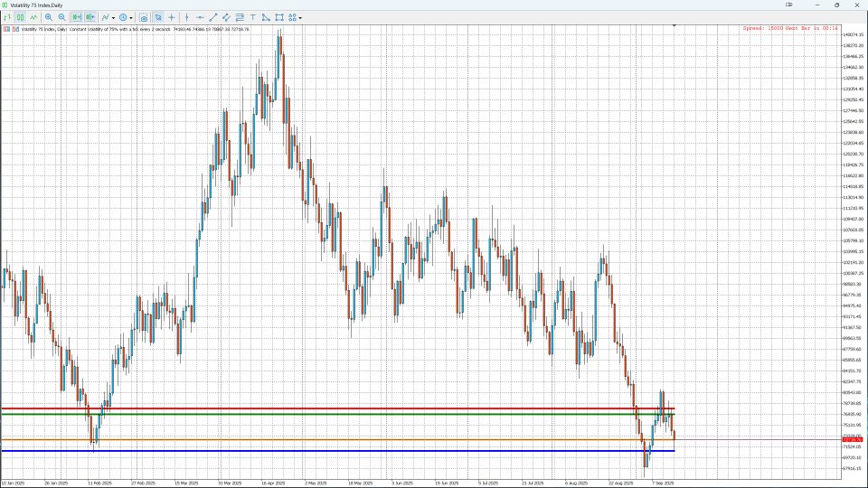
Task: Select the crosshair tool
Action: 172,17
